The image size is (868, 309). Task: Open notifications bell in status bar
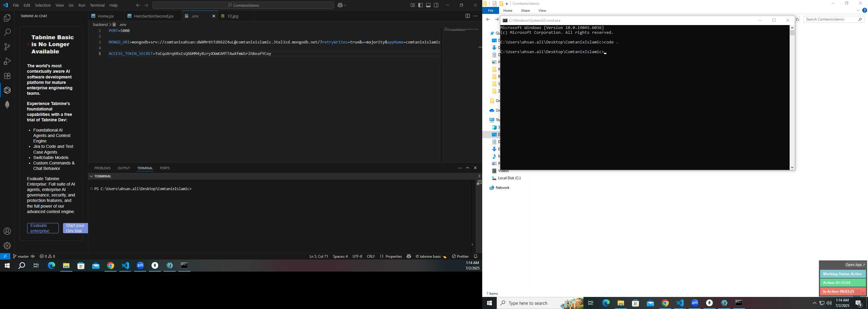(x=476, y=256)
